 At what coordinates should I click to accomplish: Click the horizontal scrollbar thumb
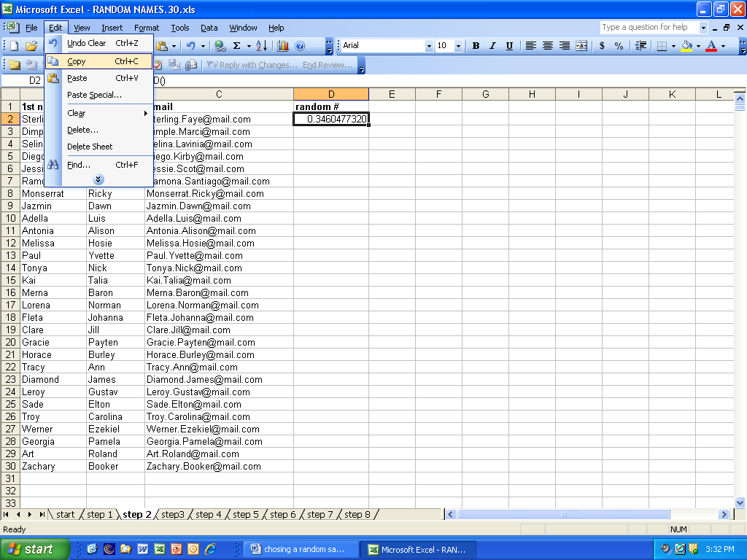click(564, 514)
